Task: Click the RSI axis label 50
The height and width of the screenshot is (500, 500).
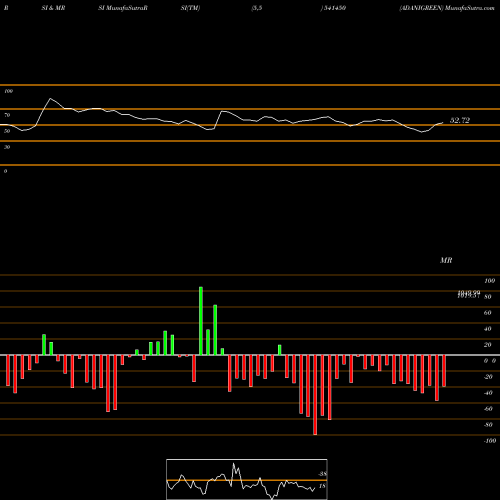Action: point(7,131)
